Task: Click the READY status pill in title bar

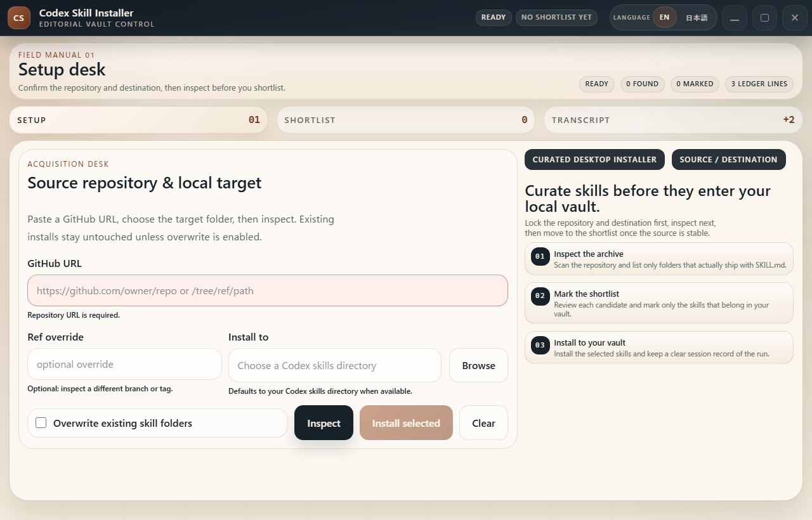Action: pyautogui.click(x=494, y=18)
